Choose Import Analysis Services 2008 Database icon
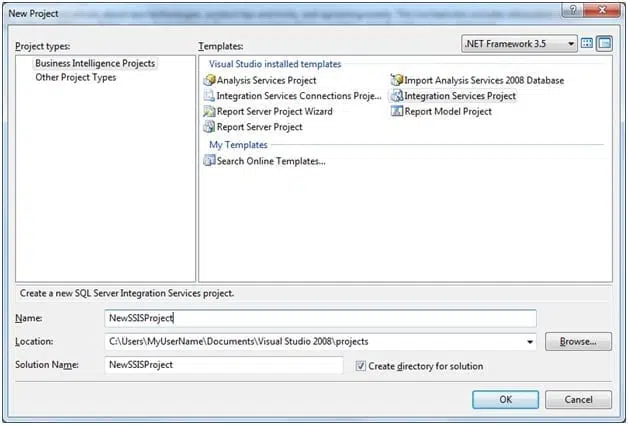 coord(397,80)
